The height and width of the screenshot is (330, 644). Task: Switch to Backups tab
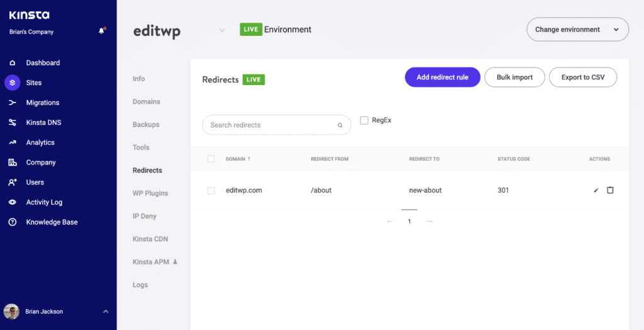[146, 124]
